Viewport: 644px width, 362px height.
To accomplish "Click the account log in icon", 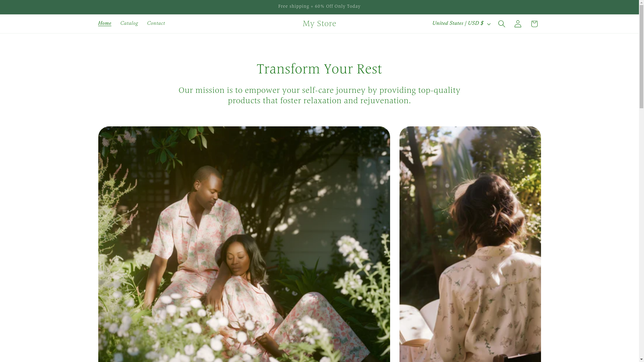I will [x=518, y=24].
